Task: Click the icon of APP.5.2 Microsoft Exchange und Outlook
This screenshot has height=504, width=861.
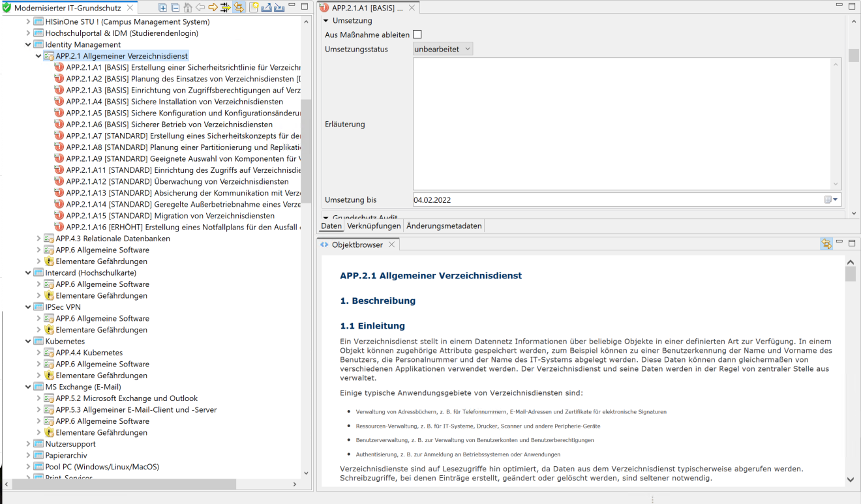Action: pyautogui.click(x=49, y=398)
